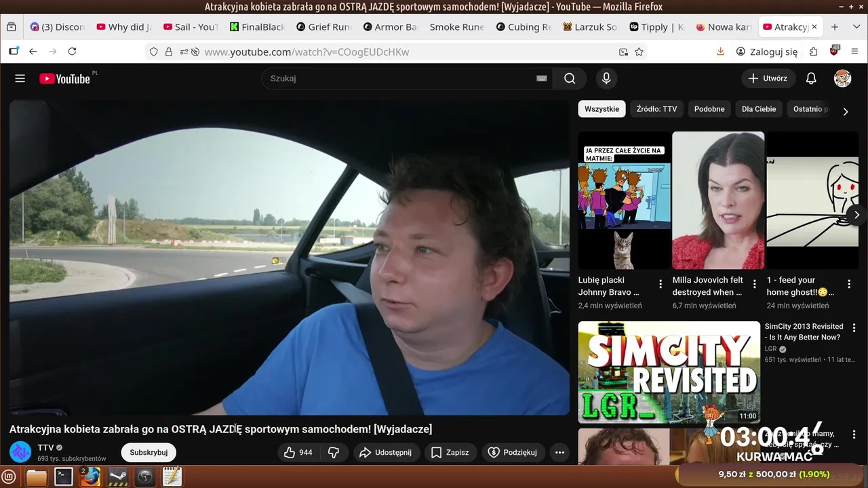Open tracking protection shield in address bar
The image size is (868, 488).
click(153, 52)
